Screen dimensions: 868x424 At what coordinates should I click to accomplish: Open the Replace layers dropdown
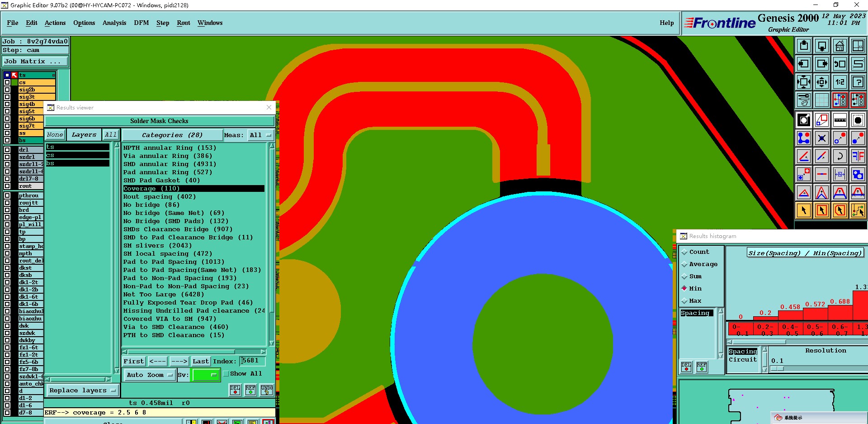pyautogui.click(x=82, y=391)
